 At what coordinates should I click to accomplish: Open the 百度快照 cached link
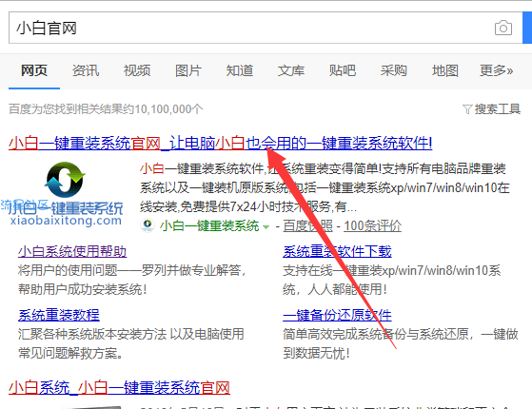[307, 225]
